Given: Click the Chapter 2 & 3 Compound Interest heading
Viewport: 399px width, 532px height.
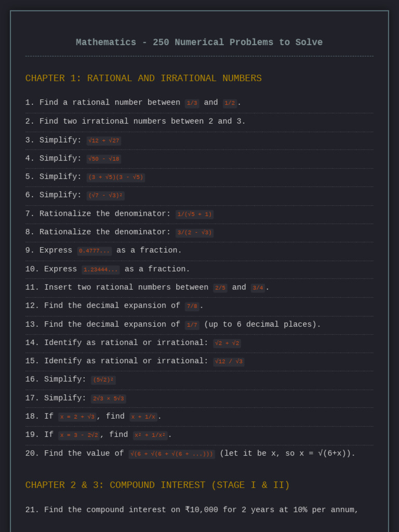Looking at the screenshot, I should coord(157,485).
